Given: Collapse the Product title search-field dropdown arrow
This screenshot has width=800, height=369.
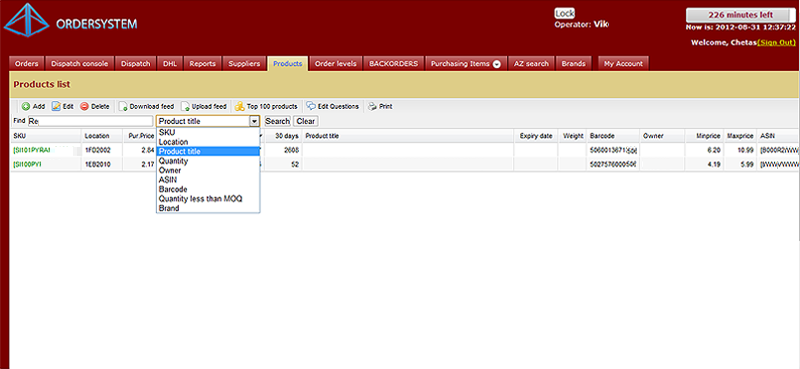Looking at the screenshot, I should [254, 121].
